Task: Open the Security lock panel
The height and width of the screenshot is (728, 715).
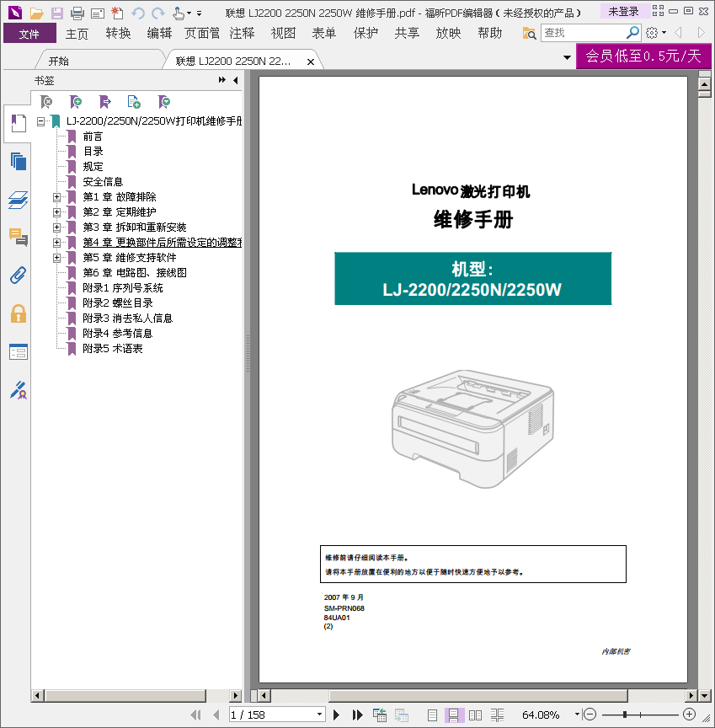Action: click(x=19, y=313)
